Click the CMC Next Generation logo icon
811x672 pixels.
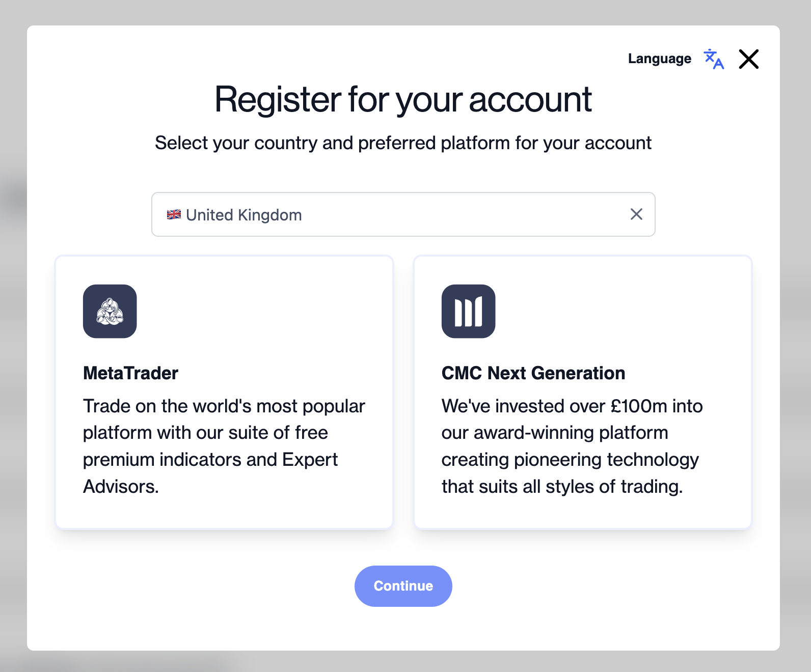[x=469, y=311]
